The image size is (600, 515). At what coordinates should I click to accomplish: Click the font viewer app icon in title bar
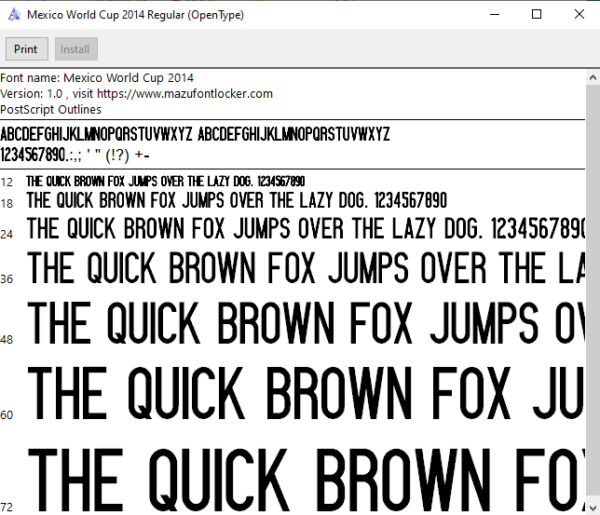coord(14,15)
